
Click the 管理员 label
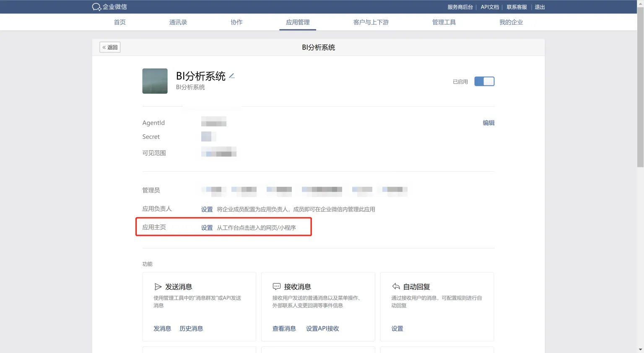pyautogui.click(x=151, y=190)
